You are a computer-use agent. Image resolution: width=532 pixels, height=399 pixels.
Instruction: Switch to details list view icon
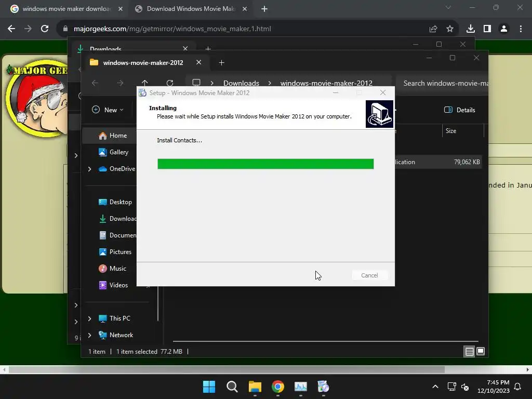coord(469,352)
